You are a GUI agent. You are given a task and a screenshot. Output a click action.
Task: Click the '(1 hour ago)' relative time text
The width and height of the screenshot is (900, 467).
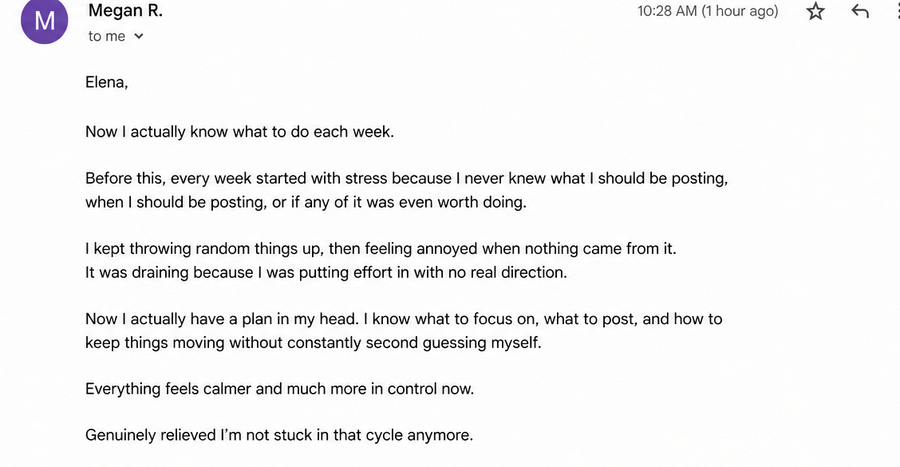pyautogui.click(x=740, y=11)
